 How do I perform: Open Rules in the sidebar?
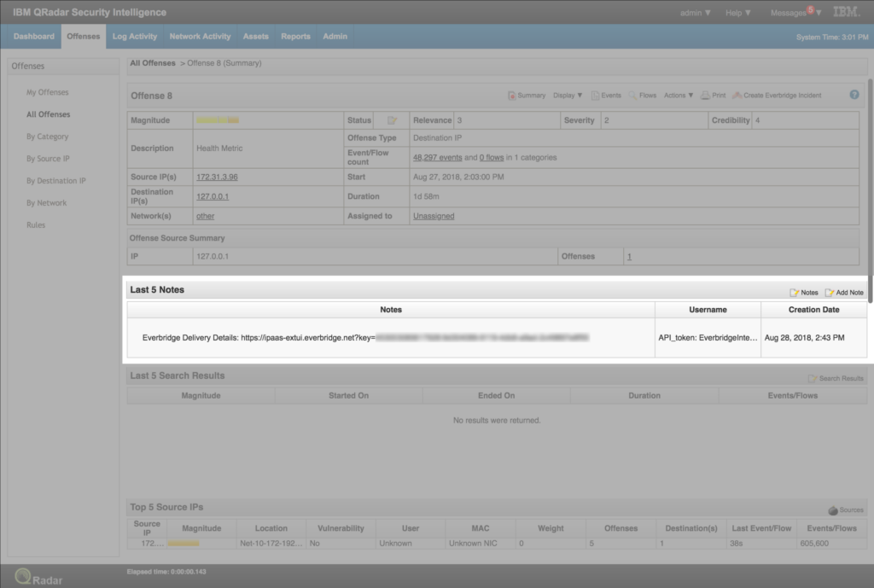point(36,225)
